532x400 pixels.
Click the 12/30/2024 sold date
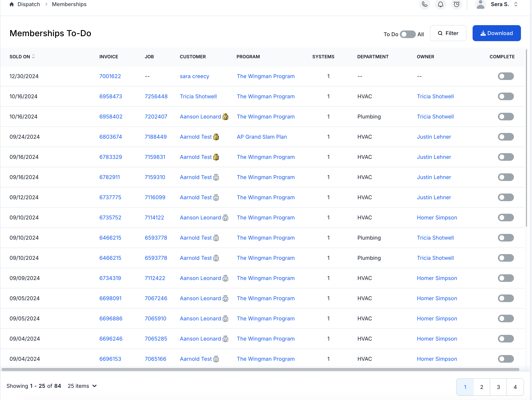point(24,76)
